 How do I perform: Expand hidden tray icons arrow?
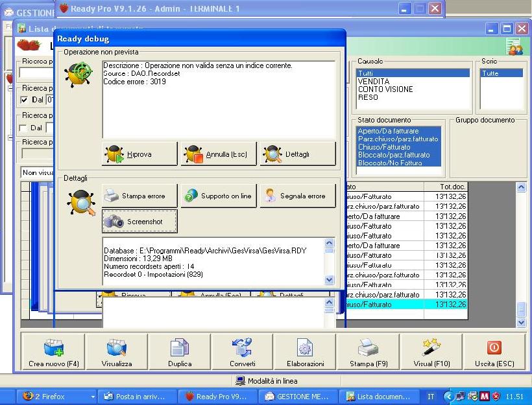pos(448,396)
